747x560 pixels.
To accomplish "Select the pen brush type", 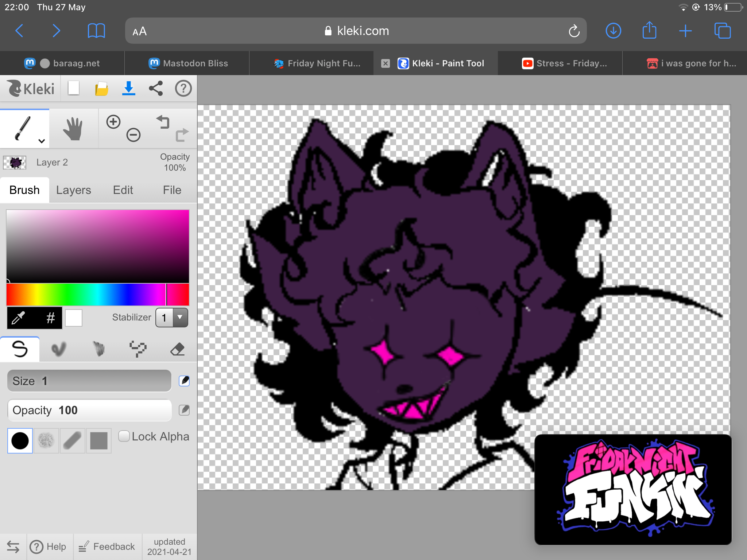I will click(x=20, y=349).
